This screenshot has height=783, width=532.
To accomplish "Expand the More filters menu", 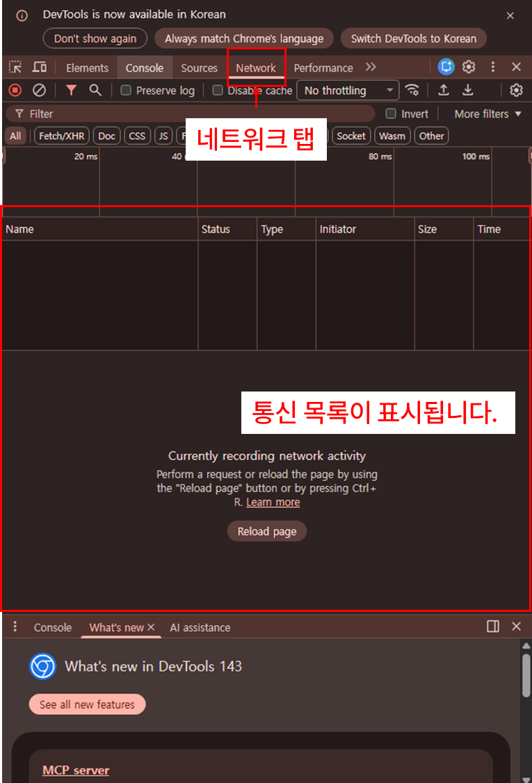I will (x=487, y=114).
